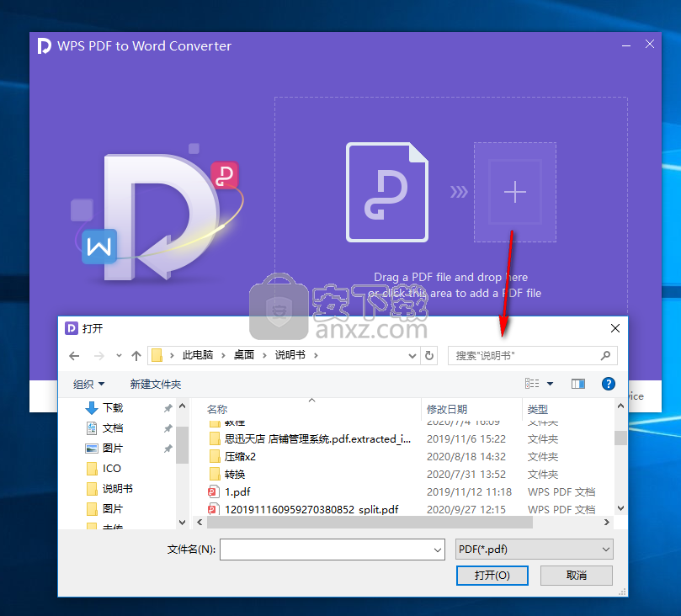Expand the 文件名 dropdown arrow

point(438,550)
